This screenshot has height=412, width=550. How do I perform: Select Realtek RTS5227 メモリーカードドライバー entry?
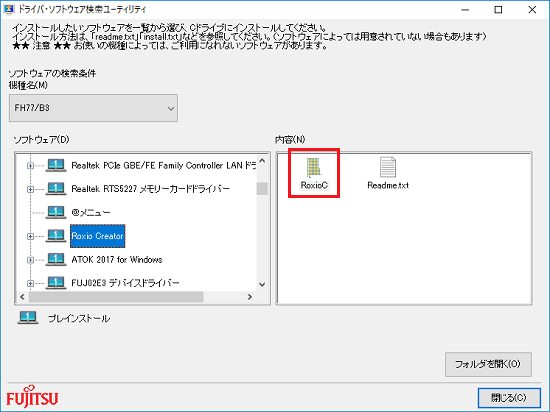[x=150, y=189]
